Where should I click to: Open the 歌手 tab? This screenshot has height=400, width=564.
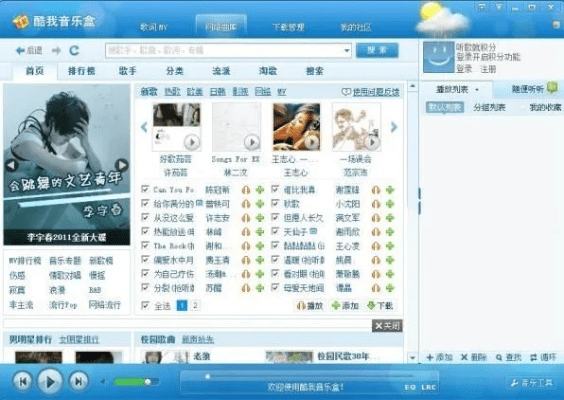128,71
